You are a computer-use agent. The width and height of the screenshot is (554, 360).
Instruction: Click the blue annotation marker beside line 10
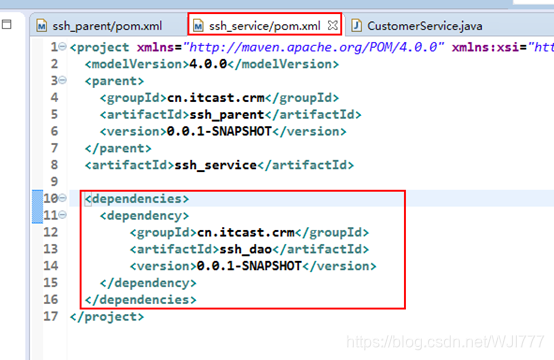pos(37,207)
